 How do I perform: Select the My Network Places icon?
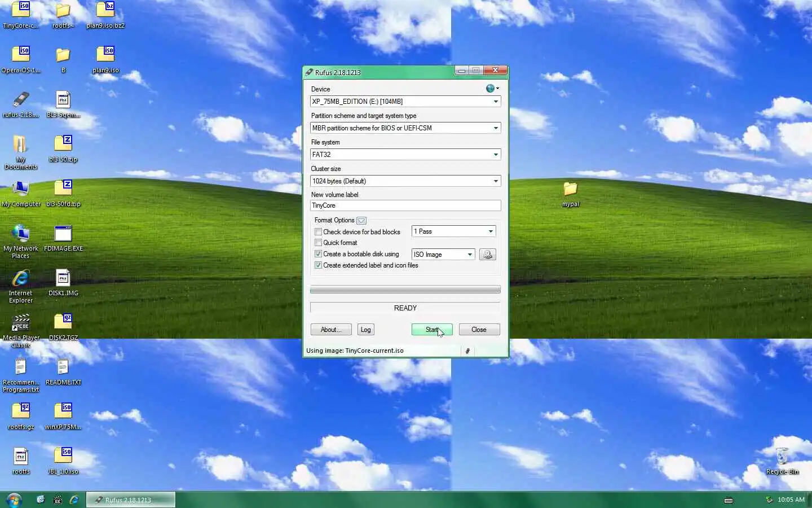click(21, 242)
